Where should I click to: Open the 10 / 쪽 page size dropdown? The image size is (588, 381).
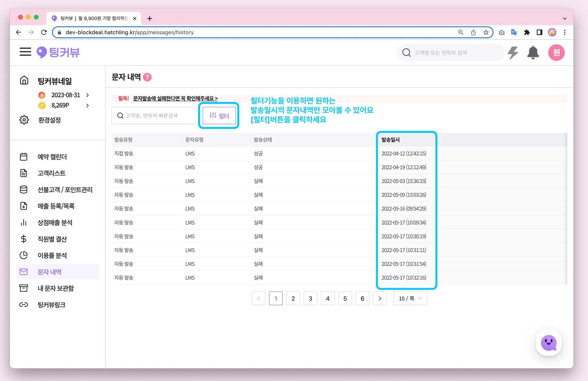[x=410, y=298]
